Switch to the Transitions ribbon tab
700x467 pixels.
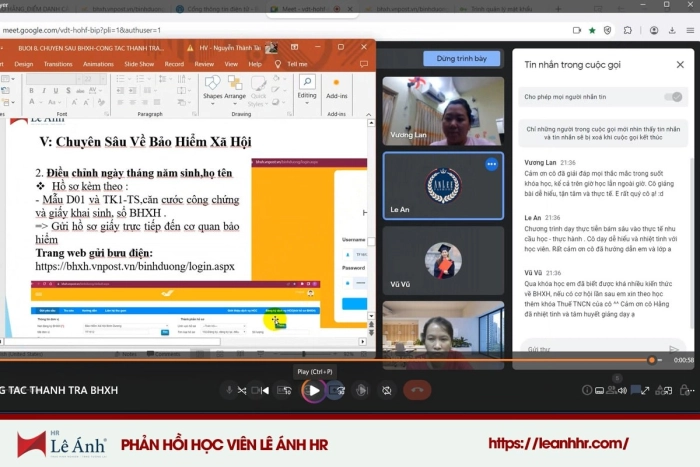point(58,64)
